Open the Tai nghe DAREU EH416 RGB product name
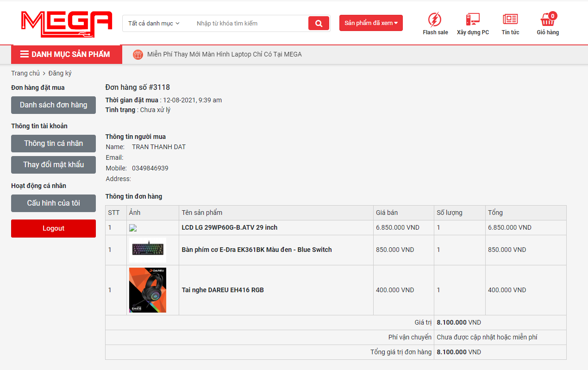 [223, 290]
